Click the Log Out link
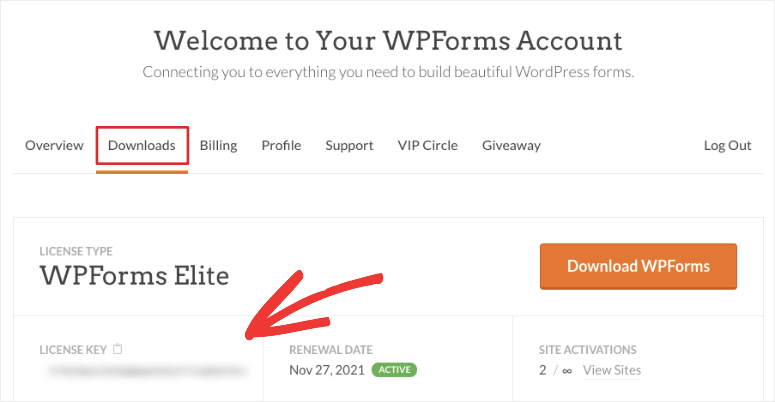Image resolution: width=775 pixels, height=402 pixels. click(727, 145)
